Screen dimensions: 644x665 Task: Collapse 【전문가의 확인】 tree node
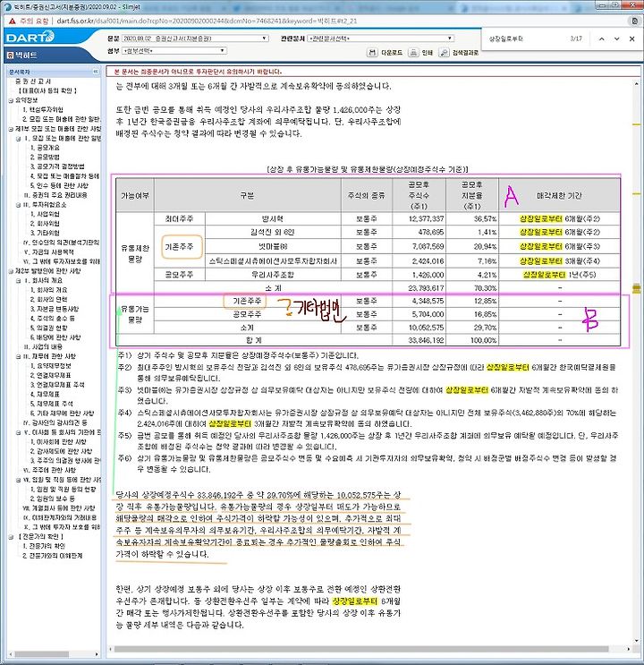(x=11, y=537)
